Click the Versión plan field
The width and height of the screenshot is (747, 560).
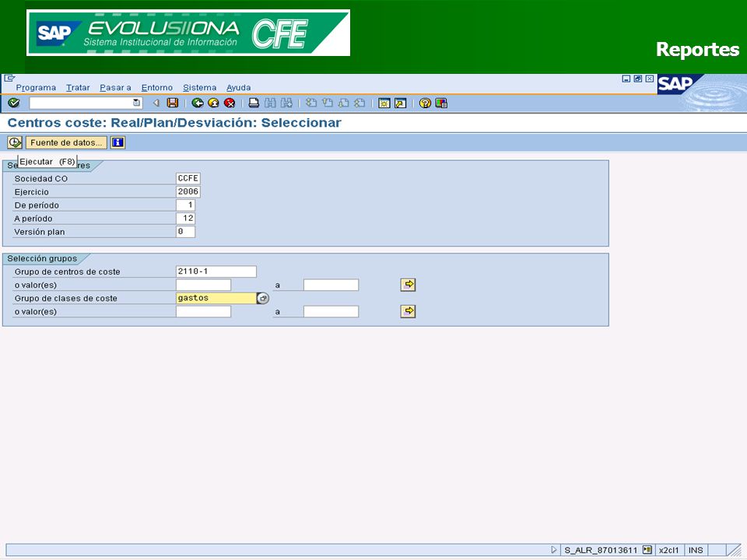click(x=185, y=232)
